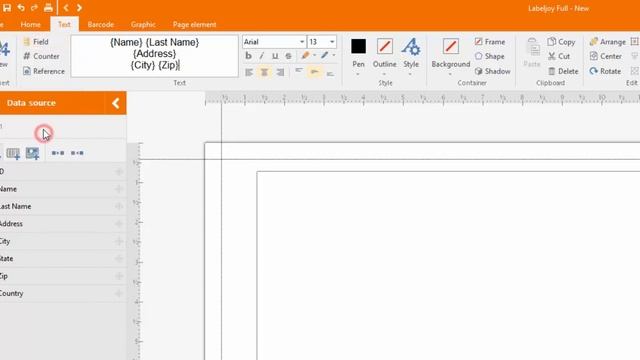Click the Outline color swatch
Image resolution: width=640 pixels, height=360 pixels.
(x=384, y=46)
